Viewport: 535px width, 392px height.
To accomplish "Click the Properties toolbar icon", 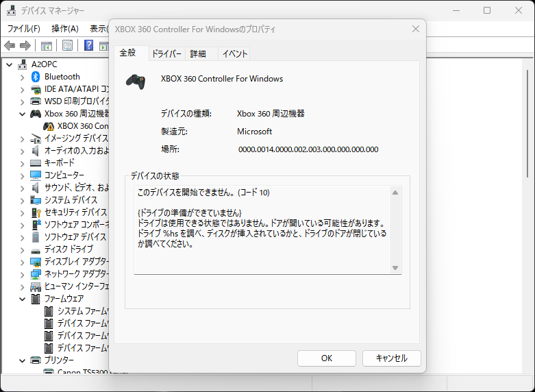I will click(x=67, y=45).
